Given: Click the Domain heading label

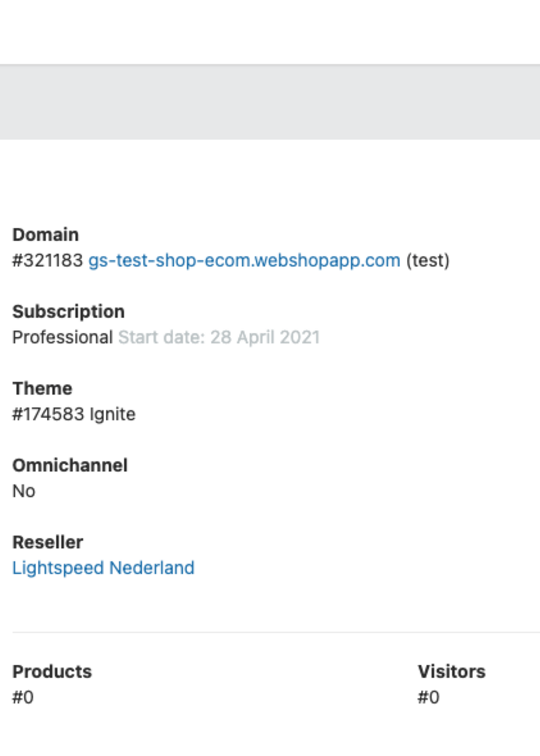Looking at the screenshot, I should tap(45, 235).
